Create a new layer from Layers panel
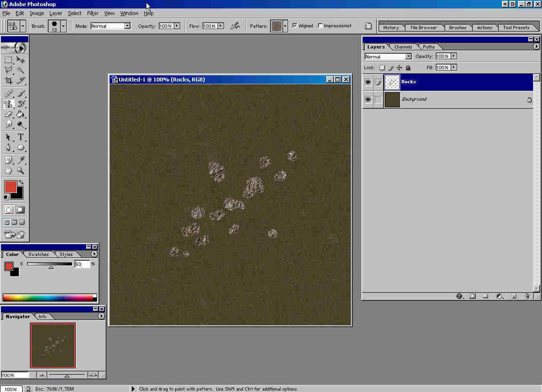542x392 pixels. click(x=514, y=296)
